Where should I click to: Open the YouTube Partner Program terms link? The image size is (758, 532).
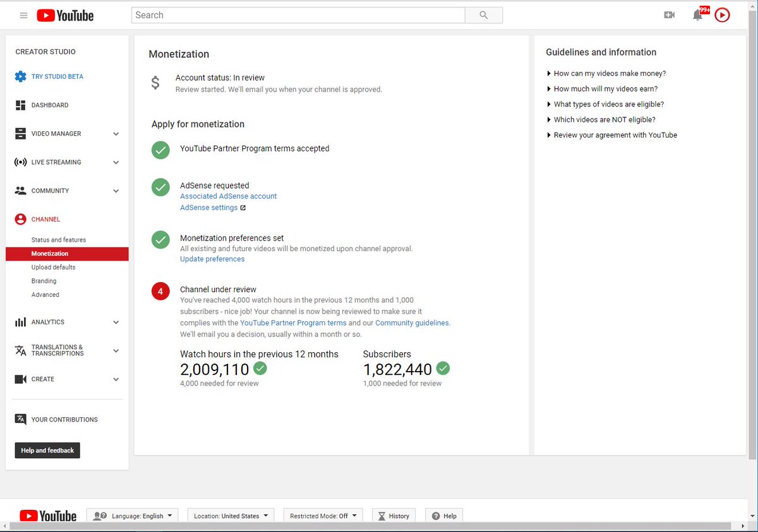click(x=293, y=322)
